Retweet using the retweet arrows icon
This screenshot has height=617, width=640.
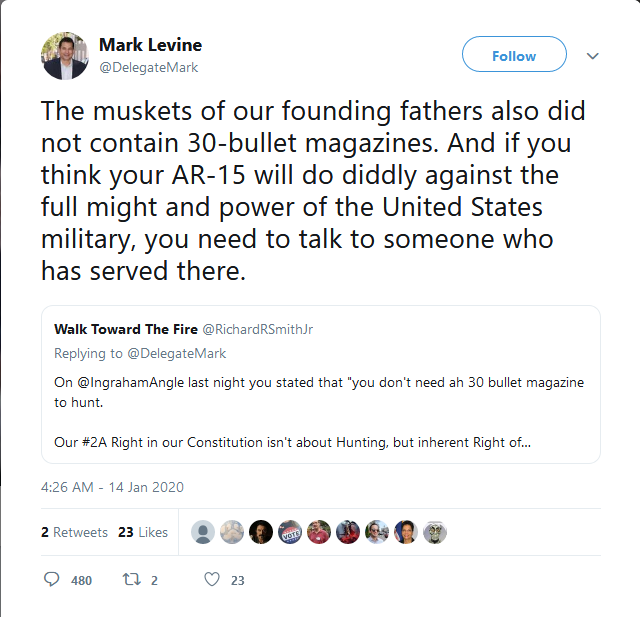click(131, 579)
